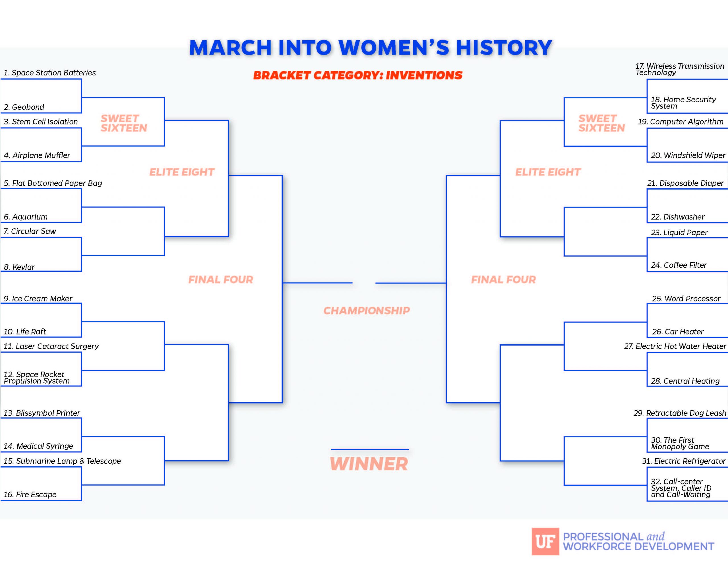Click the Kevlar bracket entry
The width and height of the screenshot is (728, 566).
point(19,267)
